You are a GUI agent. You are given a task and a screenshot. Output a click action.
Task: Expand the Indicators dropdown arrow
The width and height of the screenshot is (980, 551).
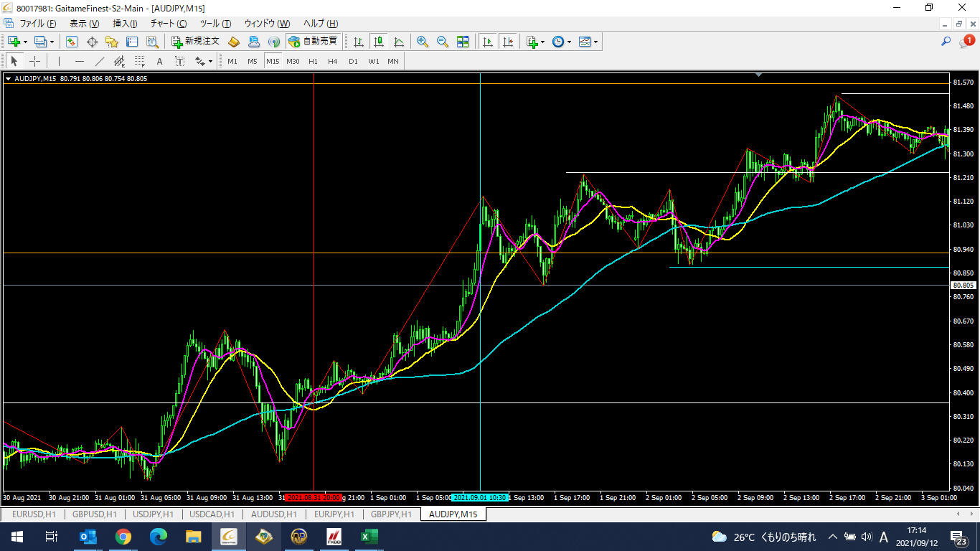(x=543, y=42)
